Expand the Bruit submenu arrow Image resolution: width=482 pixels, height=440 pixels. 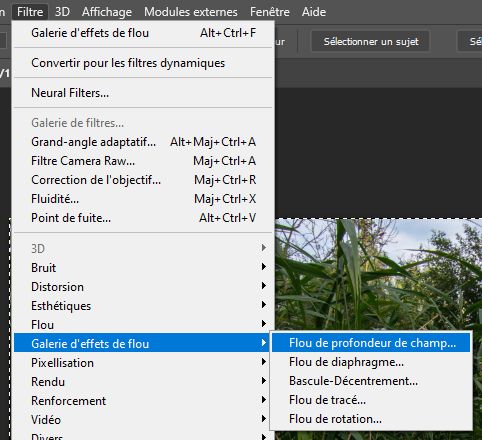click(264, 267)
